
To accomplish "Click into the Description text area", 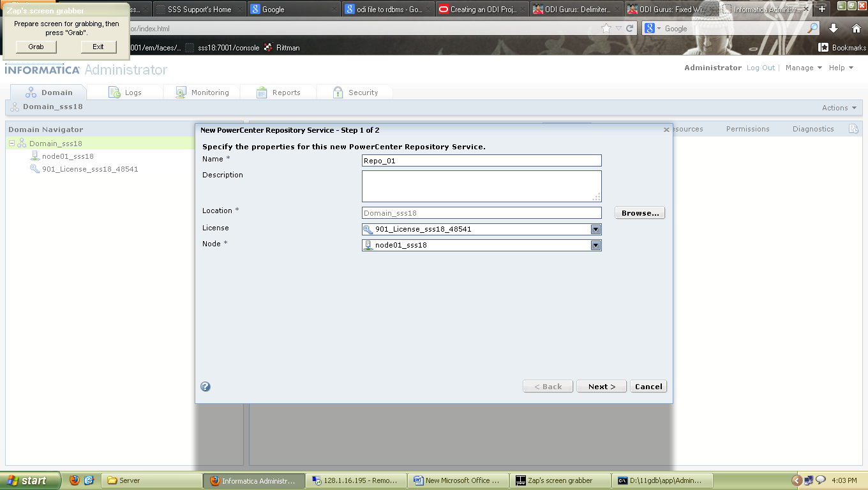I will tap(481, 186).
